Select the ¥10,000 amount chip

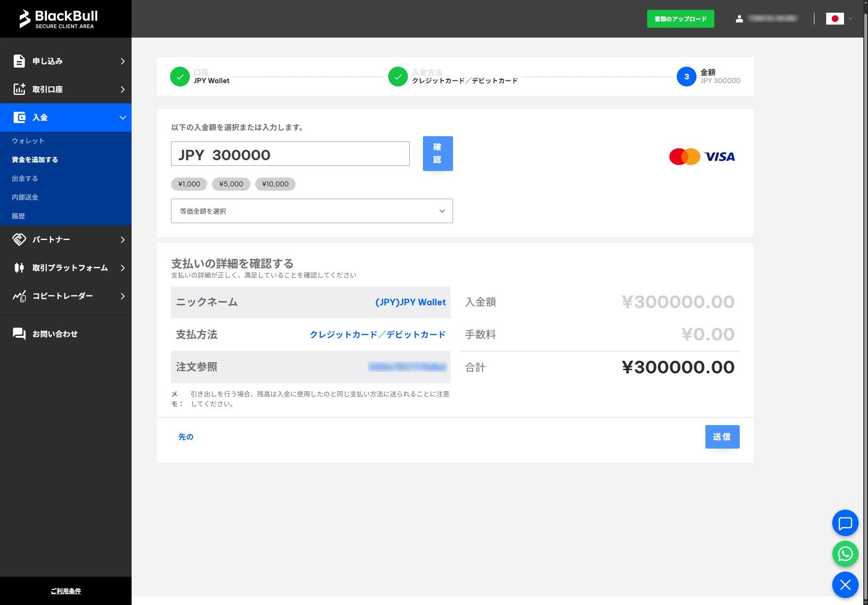(x=275, y=184)
